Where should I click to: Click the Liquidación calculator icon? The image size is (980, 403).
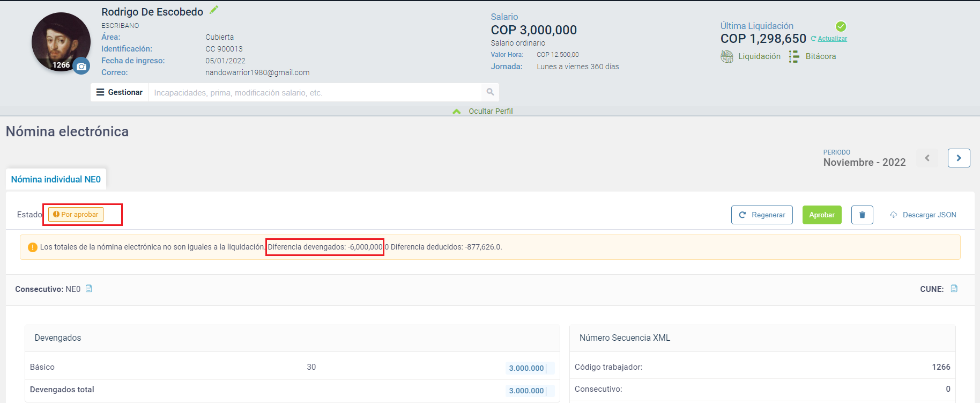[x=727, y=56]
